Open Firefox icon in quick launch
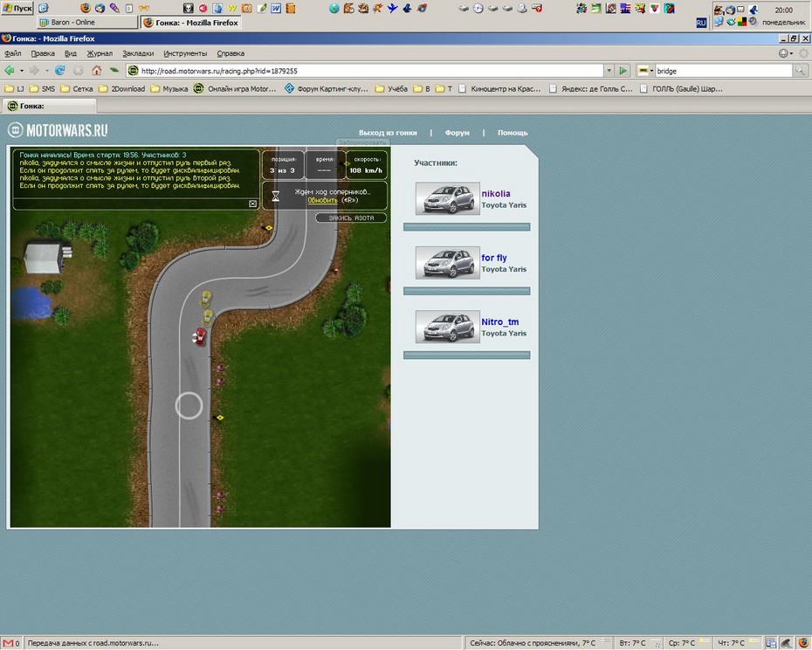The image size is (812, 650). point(86,8)
